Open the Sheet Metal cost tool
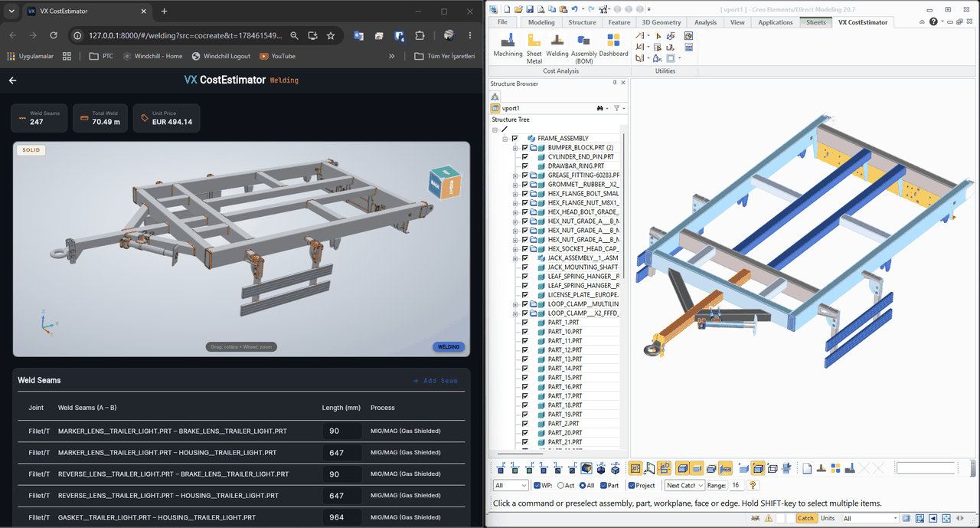Screen dimensions: 980x528 tap(534, 48)
